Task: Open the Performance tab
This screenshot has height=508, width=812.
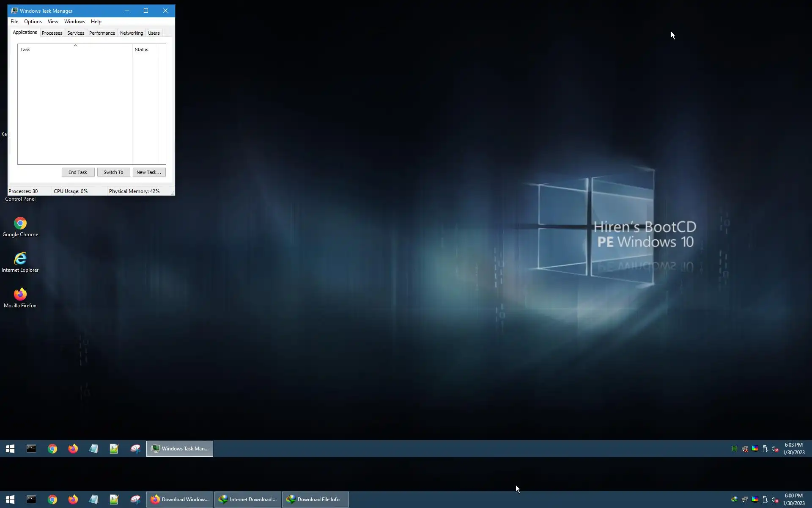Action: [x=102, y=33]
